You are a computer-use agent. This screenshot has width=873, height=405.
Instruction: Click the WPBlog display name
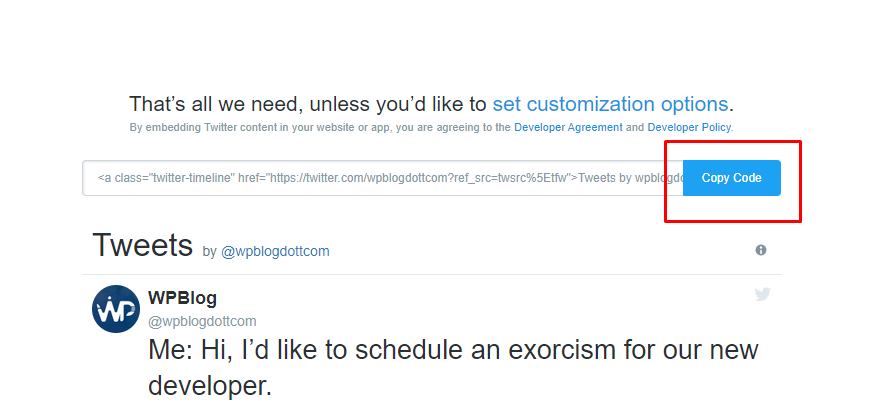click(x=183, y=298)
